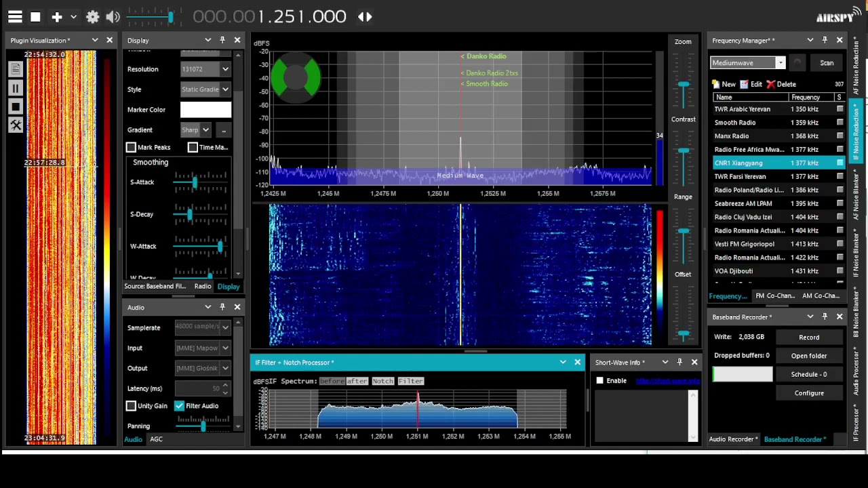Viewport: 868px width, 488px height.
Task: Adjust the S-Decay smoothing slider
Action: (x=200, y=214)
